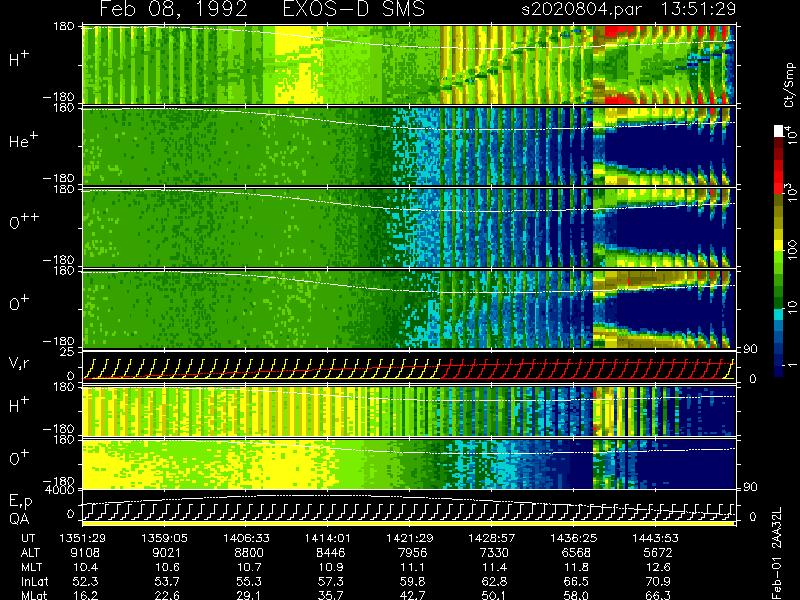Click the MLat value "58.0"
This screenshot has height=600, width=800.
576,595
